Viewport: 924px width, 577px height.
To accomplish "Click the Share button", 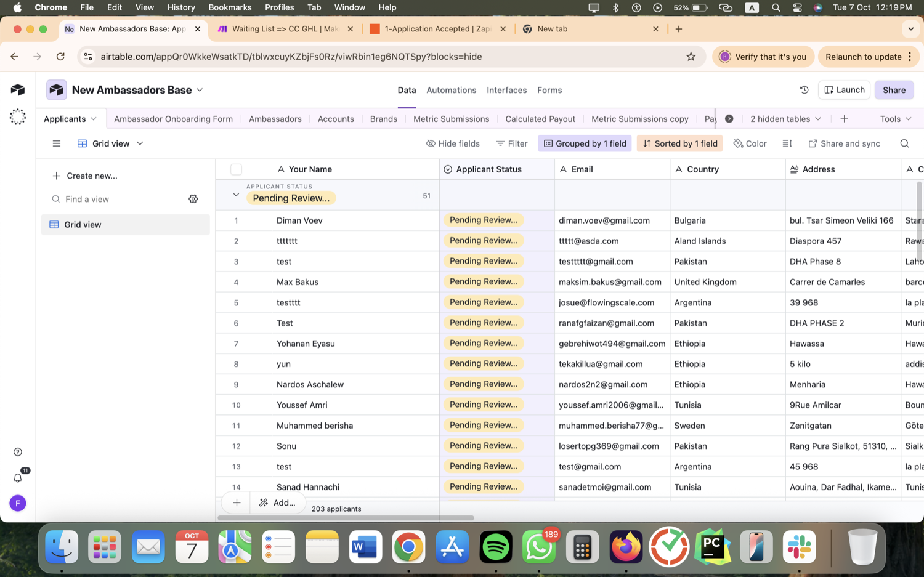I will coord(894,90).
